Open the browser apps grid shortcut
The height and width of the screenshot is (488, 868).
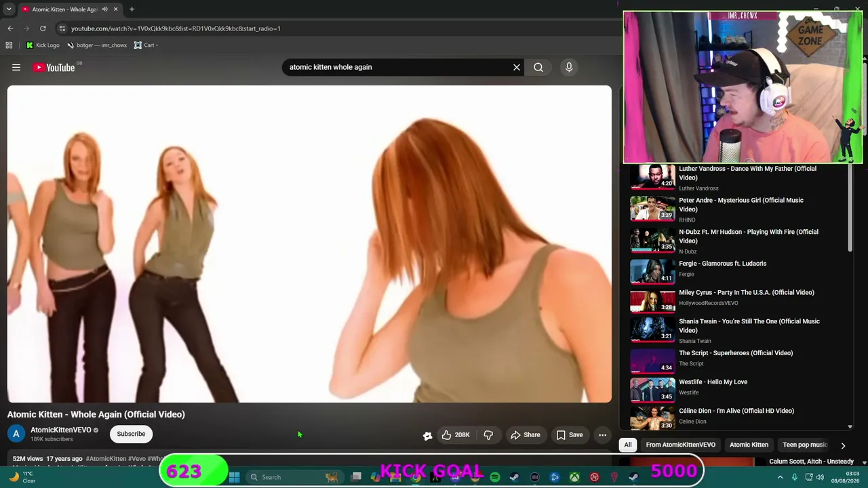pyautogui.click(x=9, y=45)
